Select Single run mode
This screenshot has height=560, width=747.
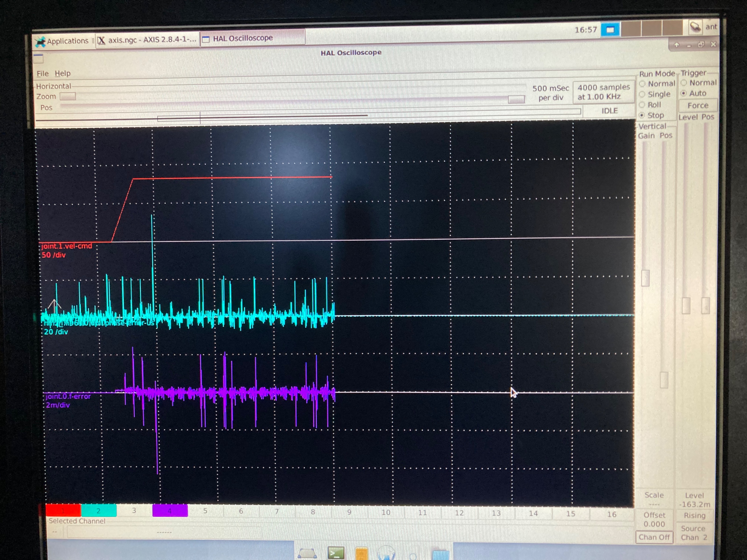click(655, 94)
